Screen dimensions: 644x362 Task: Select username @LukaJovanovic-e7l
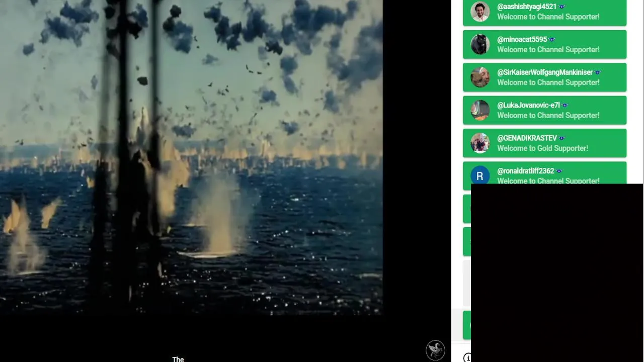point(528,106)
